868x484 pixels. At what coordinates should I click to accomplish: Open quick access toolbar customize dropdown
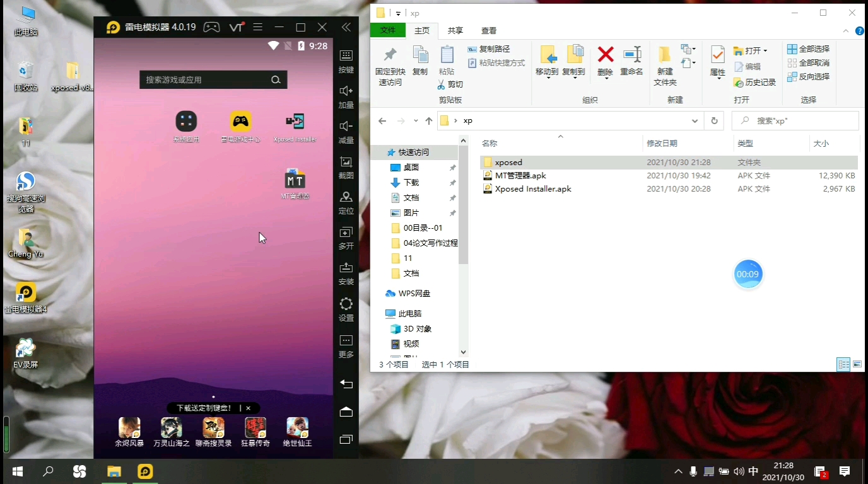(398, 13)
